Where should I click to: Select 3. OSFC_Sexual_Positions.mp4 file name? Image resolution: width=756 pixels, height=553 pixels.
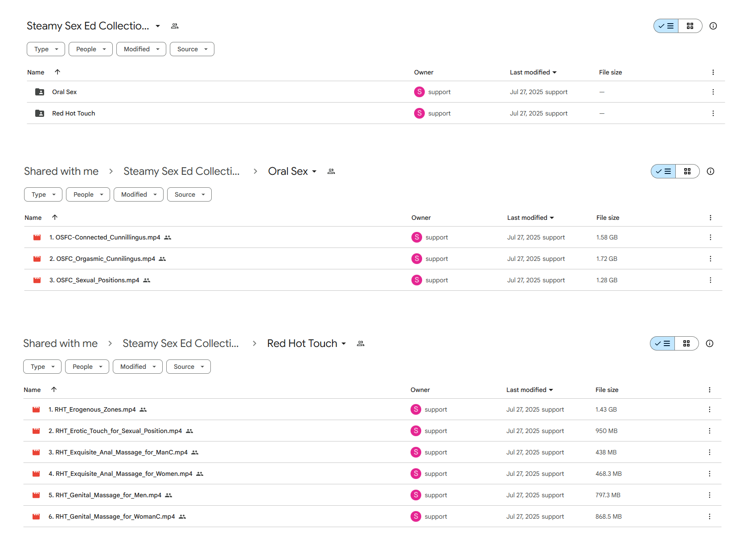tap(94, 280)
